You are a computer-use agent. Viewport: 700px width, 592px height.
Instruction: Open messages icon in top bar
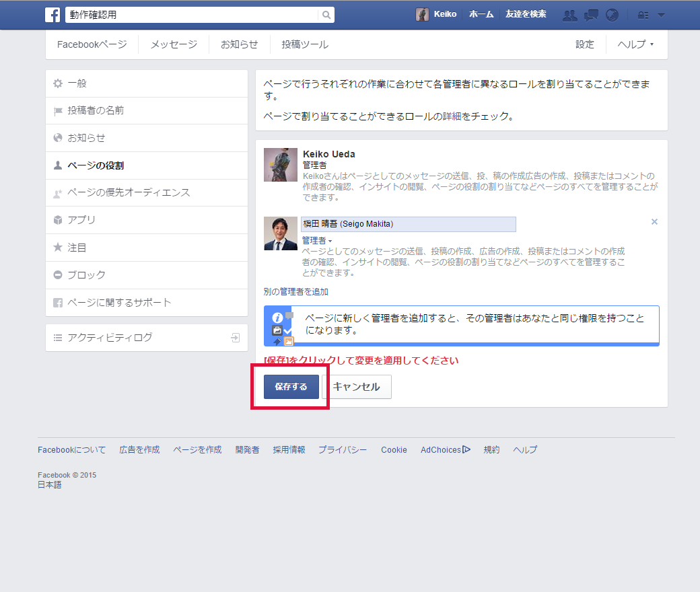pyautogui.click(x=591, y=15)
